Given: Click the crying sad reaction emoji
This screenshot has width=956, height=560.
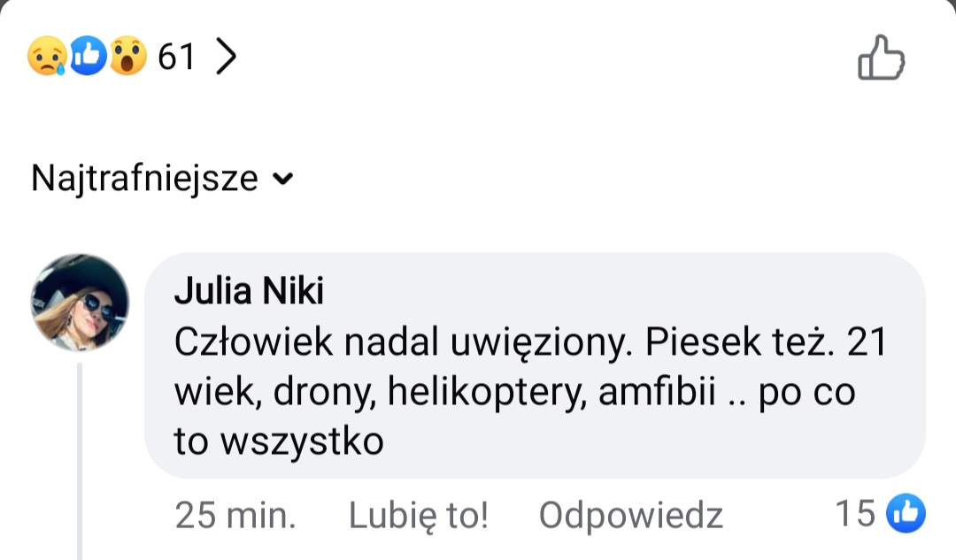Looking at the screenshot, I should click(x=46, y=58).
